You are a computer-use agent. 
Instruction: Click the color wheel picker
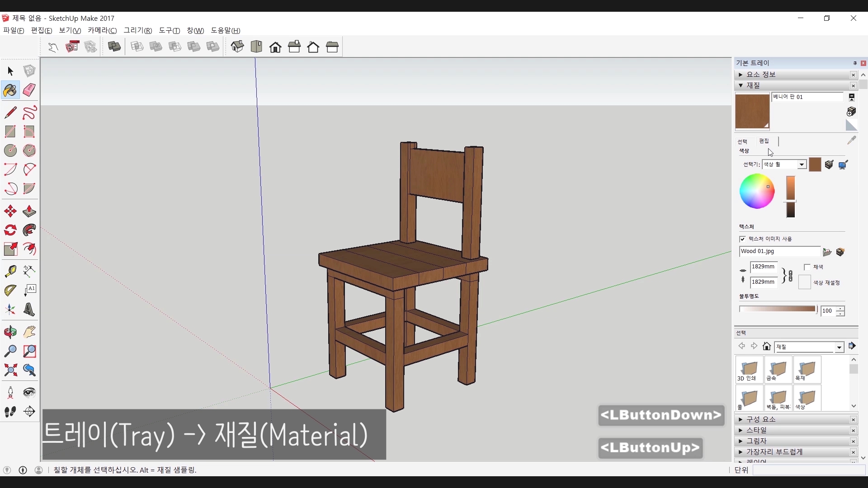click(x=757, y=191)
